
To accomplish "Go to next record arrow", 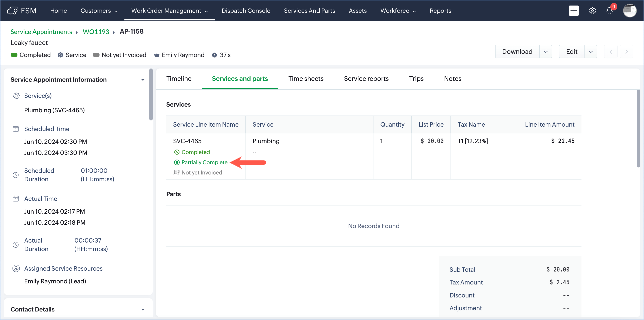I will click(626, 51).
